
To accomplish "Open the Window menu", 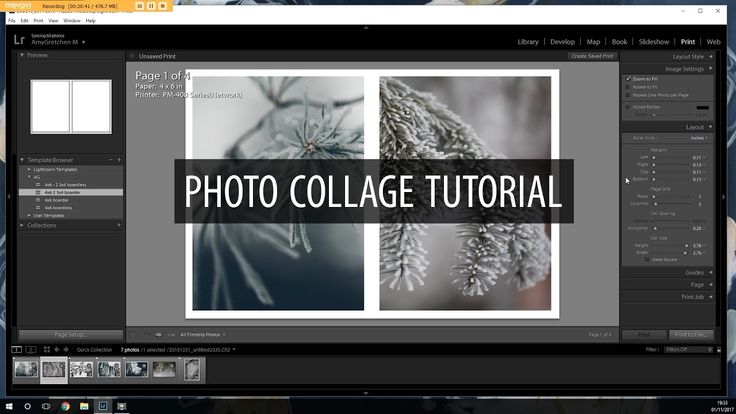I will 72,21.
